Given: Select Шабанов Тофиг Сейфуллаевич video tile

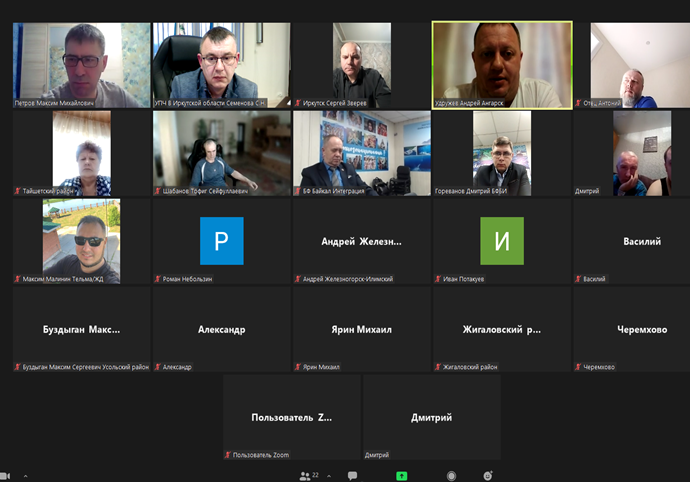Looking at the screenshot, I should tap(221, 153).
